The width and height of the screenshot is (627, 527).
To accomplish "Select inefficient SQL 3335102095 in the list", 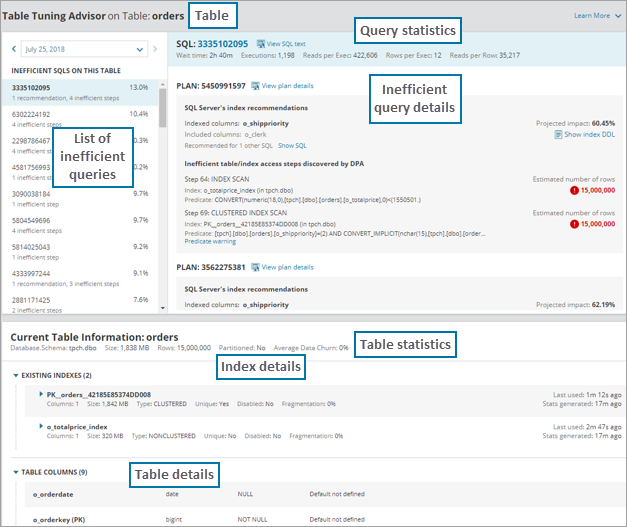I will click(x=80, y=92).
